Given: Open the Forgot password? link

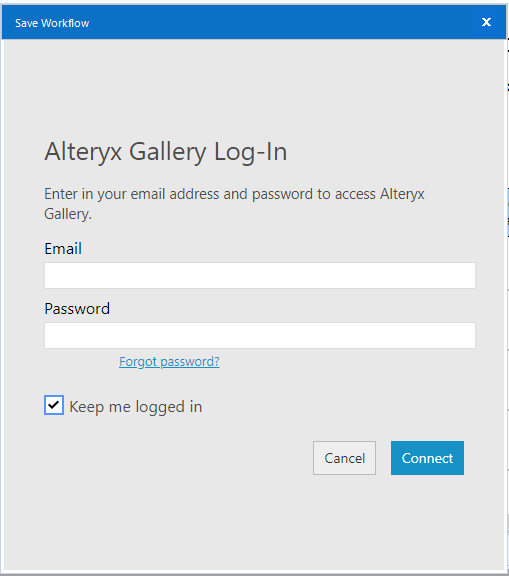Looking at the screenshot, I should click(169, 361).
